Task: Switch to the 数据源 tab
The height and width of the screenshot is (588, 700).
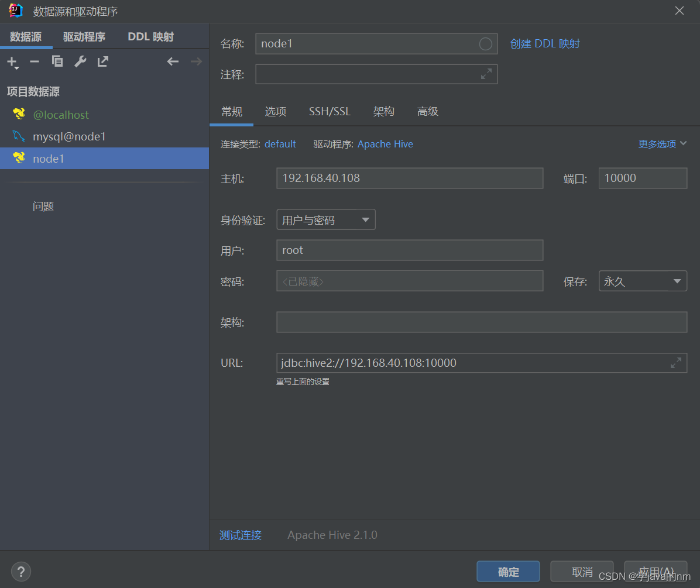Action: tap(26, 37)
